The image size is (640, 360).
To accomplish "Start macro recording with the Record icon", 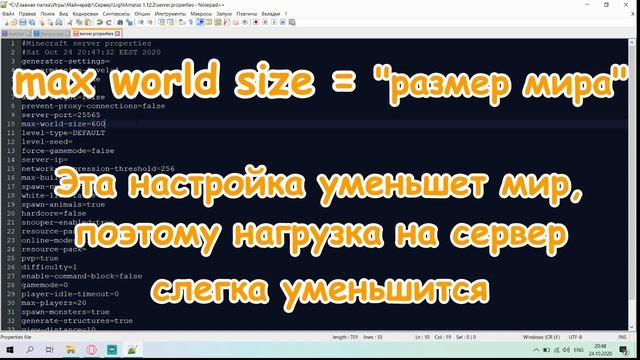I will (256, 22).
